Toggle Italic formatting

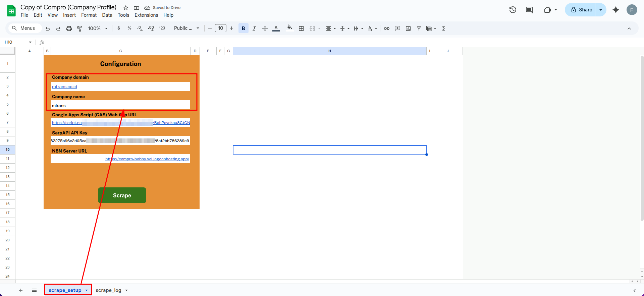coord(254,28)
